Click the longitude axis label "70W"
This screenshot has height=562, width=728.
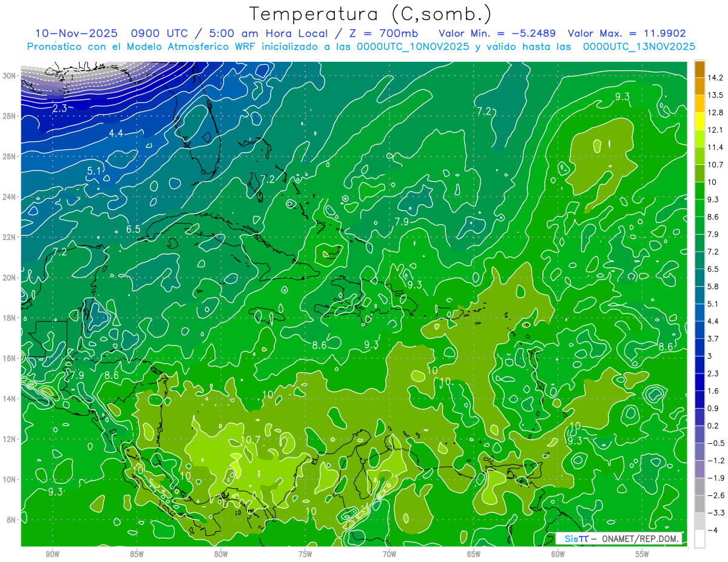[389, 554]
